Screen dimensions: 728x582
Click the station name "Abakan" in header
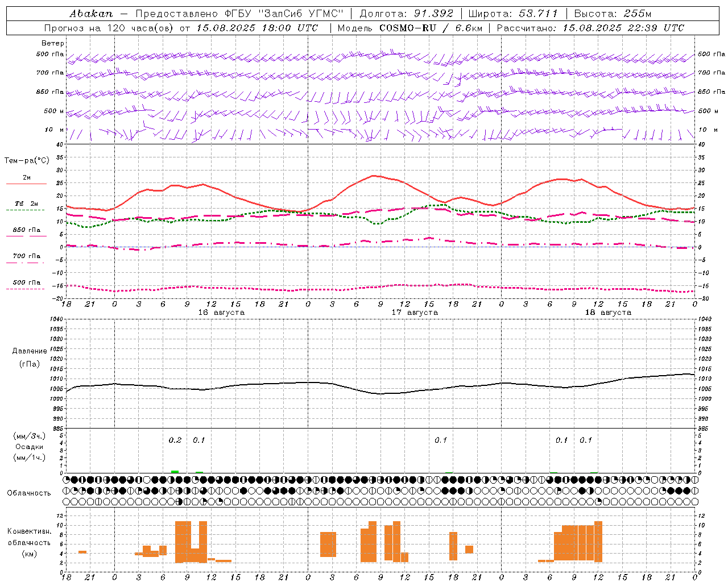[91, 14]
